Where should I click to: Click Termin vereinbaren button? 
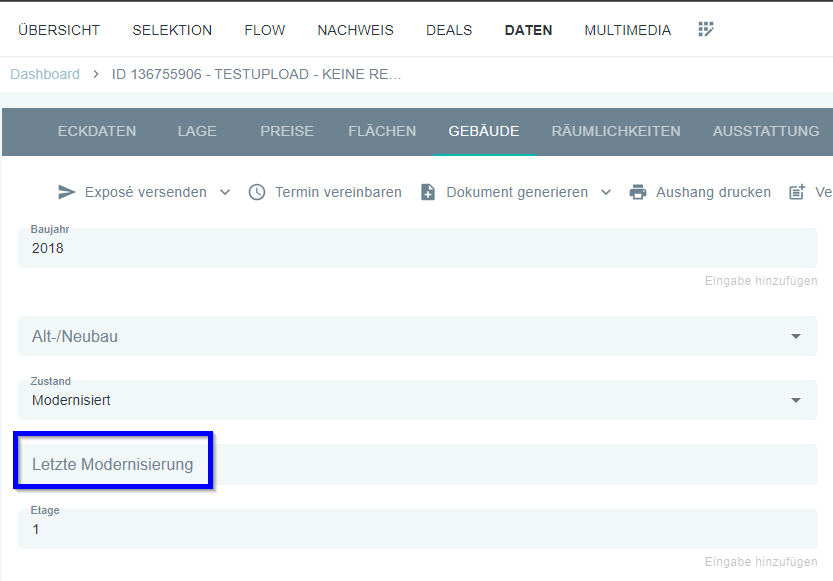pyautogui.click(x=338, y=192)
